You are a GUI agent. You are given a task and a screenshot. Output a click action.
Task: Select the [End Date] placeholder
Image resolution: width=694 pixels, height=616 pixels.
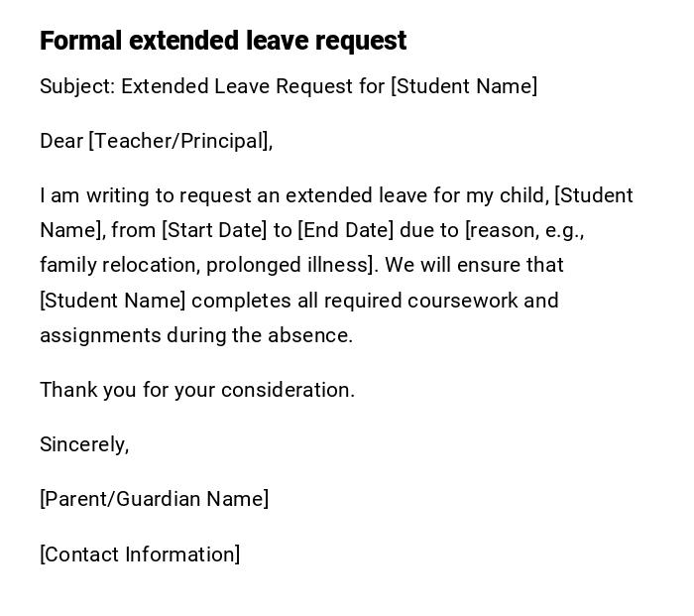tap(346, 230)
